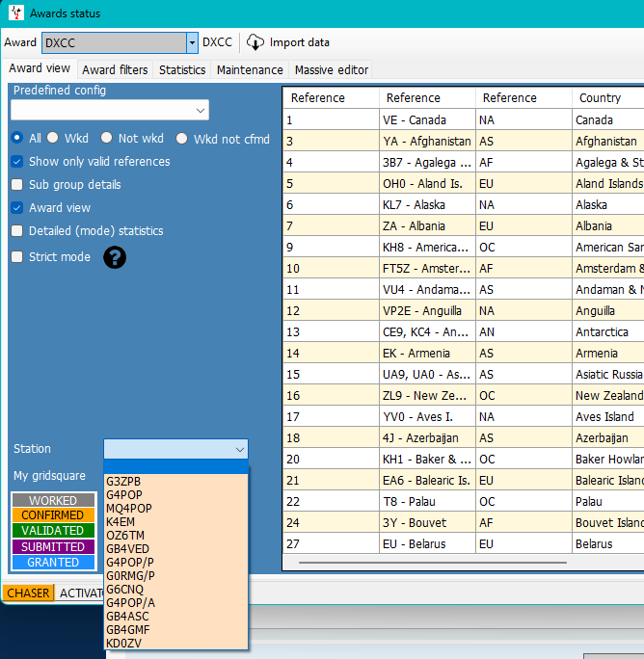This screenshot has width=644, height=659.
Task: Enable Sub group details checkbox
Action: click(x=16, y=185)
